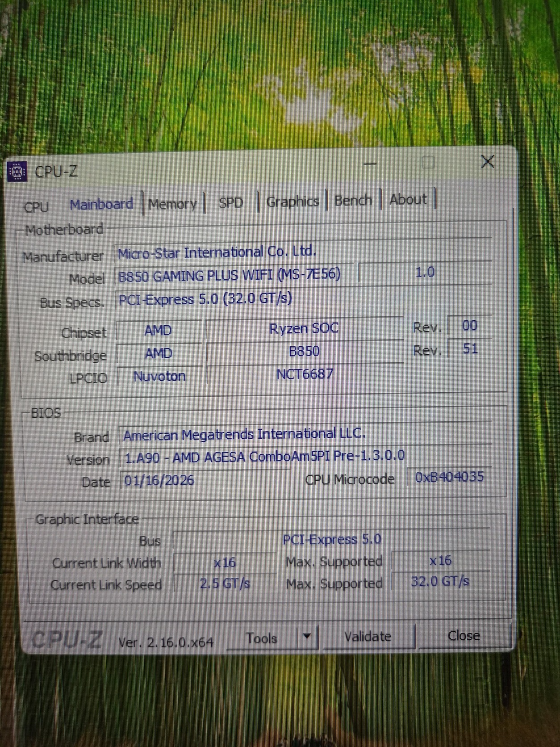Click the NCT6687 value
The height and width of the screenshot is (747, 560).
(x=305, y=374)
